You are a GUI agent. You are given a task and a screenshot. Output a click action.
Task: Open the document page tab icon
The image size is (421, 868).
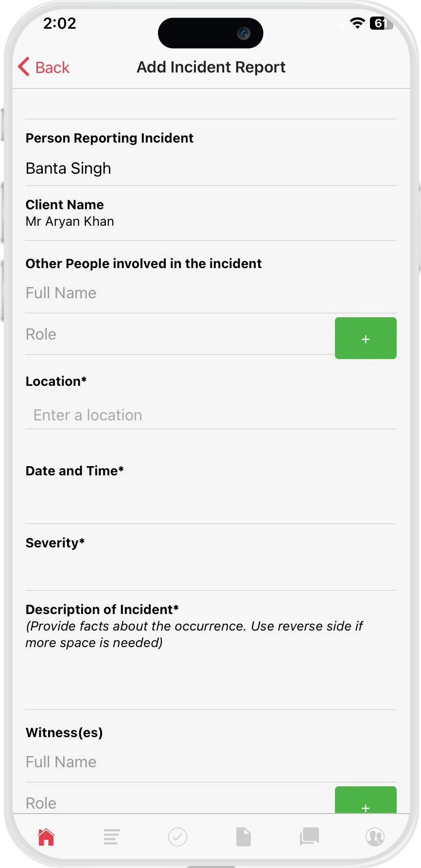pyautogui.click(x=244, y=837)
